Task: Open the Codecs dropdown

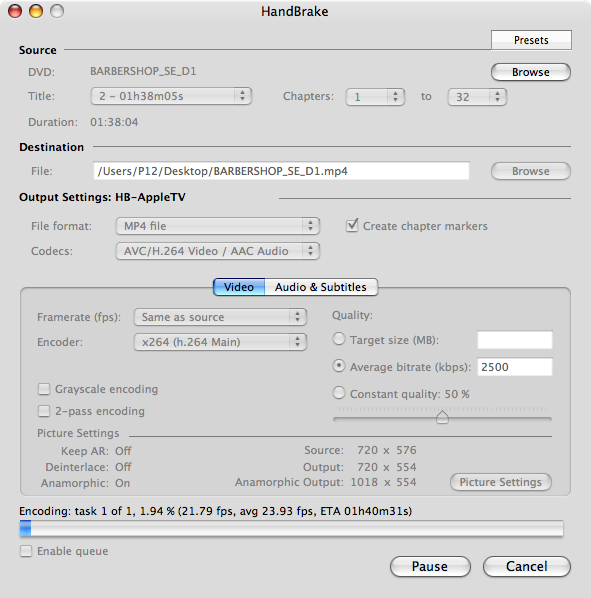Action: [217, 251]
